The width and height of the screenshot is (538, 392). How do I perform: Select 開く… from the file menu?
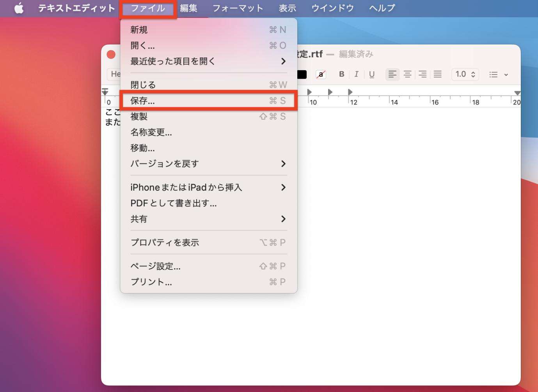tap(209, 46)
